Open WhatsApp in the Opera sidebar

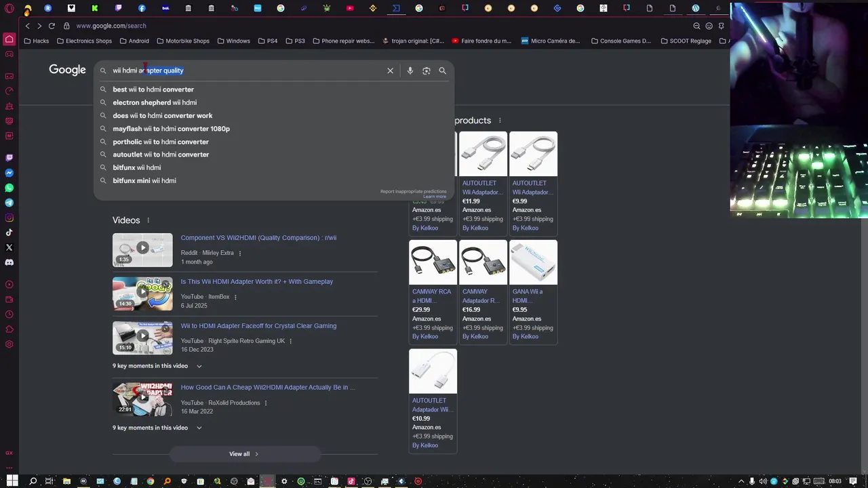pyautogui.click(x=9, y=188)
